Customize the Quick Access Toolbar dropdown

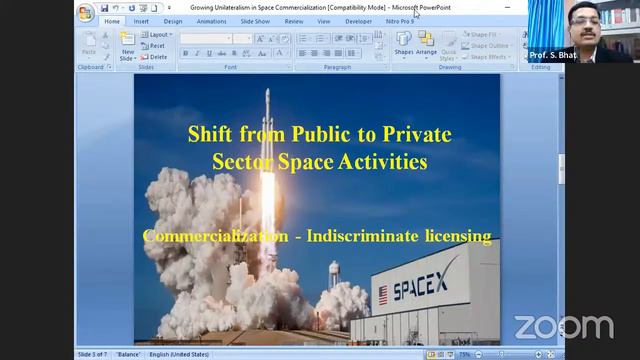pyautogui.click(x=169, y=8)
